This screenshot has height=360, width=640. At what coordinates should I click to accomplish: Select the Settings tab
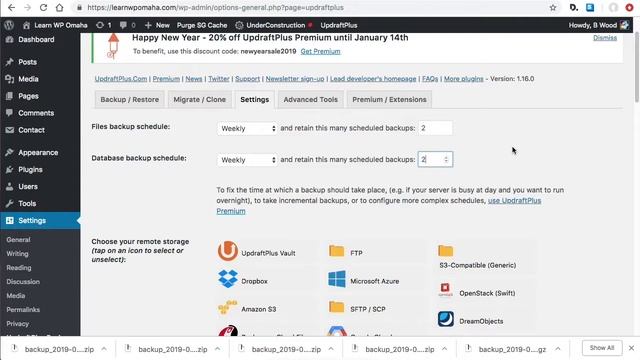[254, 100]
